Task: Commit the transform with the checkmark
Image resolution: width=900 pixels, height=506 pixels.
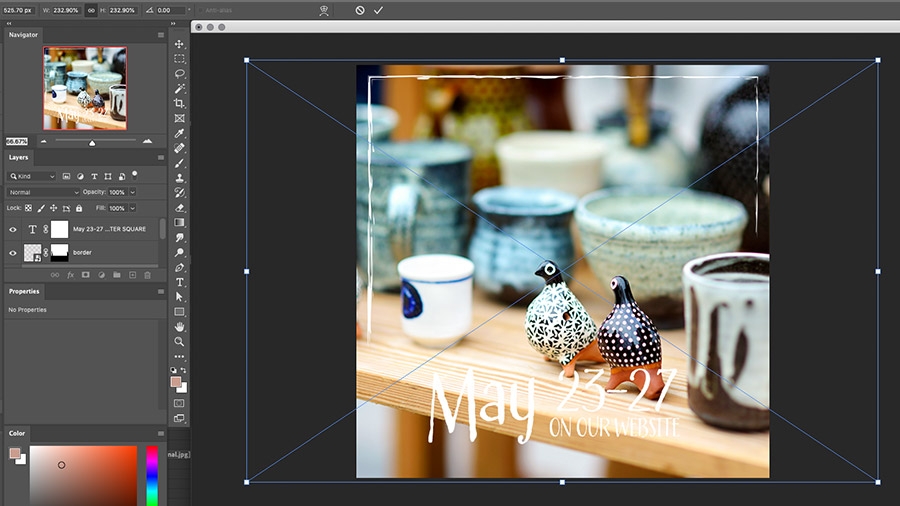Action: [378, 10]
